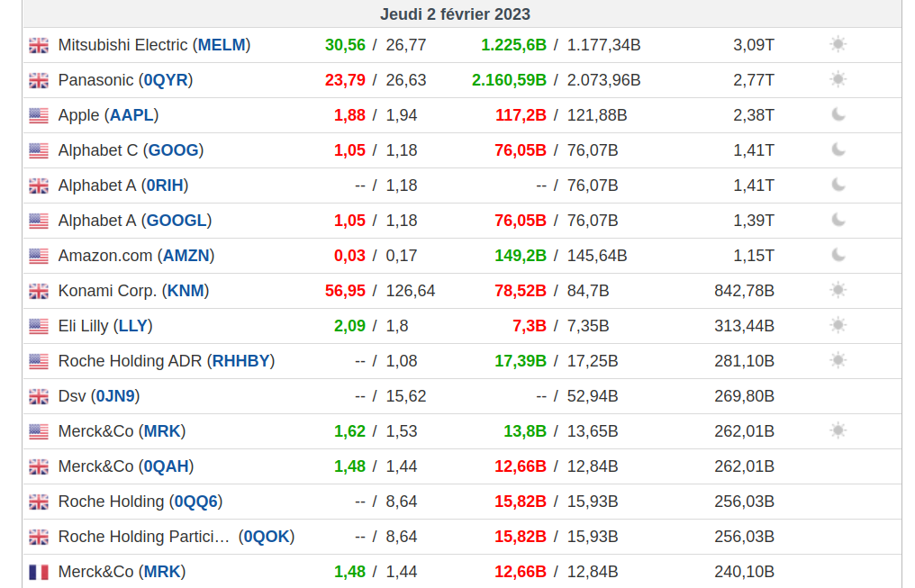
Task: Click the moon icon in Alphabet C row
Action: tap(838, 149)
